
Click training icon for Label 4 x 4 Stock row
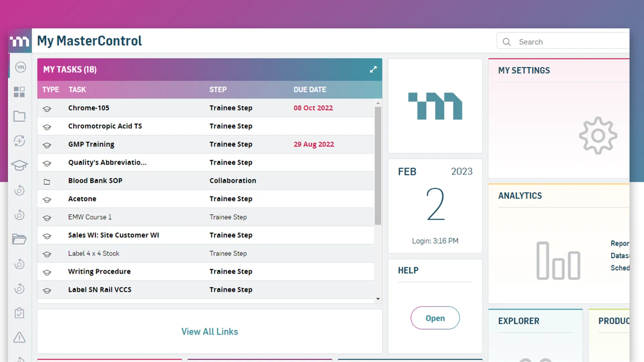click(47, 254)
